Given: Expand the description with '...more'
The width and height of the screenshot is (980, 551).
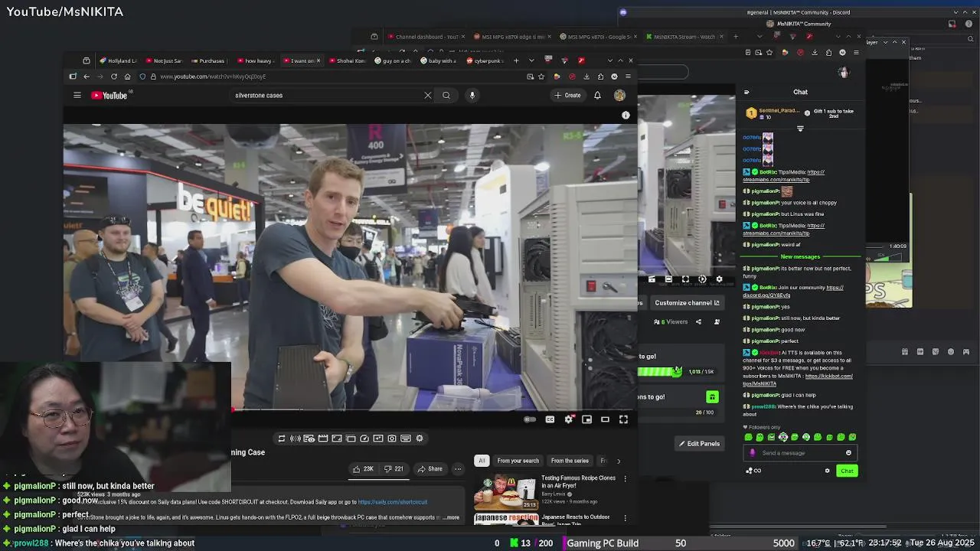Looking at the screenshot, I should (x=451, y=517).
